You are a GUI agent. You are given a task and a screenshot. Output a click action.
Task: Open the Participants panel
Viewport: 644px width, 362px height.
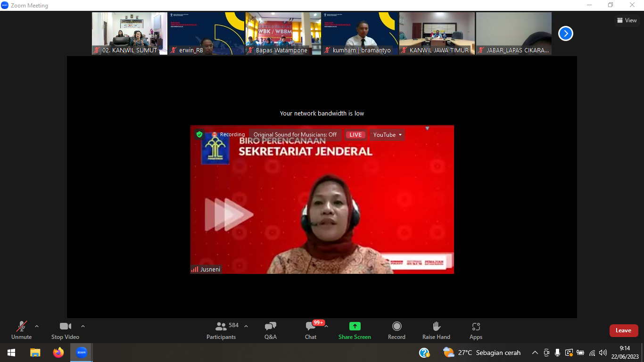(221, 330)
